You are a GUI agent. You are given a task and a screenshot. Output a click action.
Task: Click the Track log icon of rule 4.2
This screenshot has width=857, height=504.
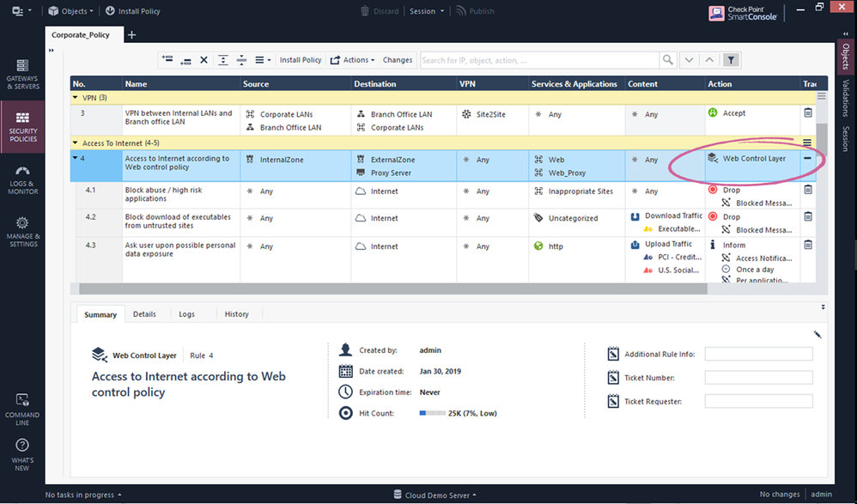tap(808, 216)
